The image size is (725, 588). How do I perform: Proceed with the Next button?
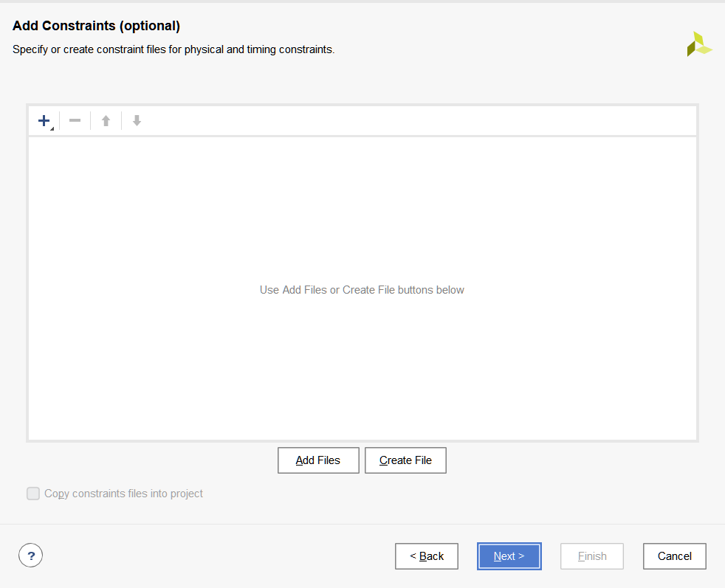point(509,556)
